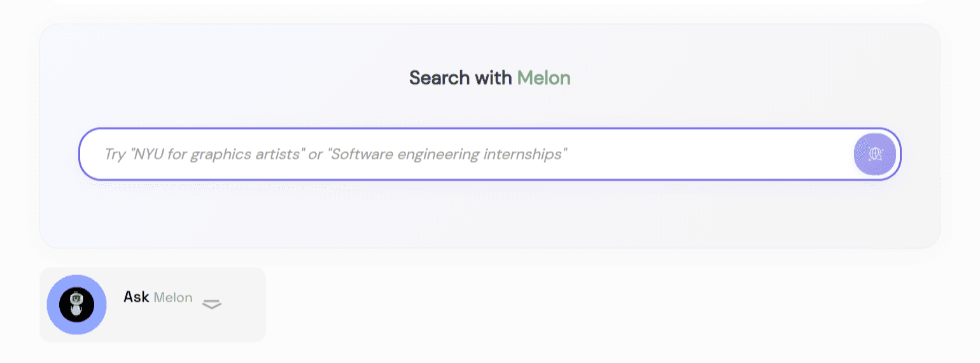Screen dimensions: 980x363
Task: Click the "Try" word in search placeholder
Action: pyautogui.click(x=115, y=154)
